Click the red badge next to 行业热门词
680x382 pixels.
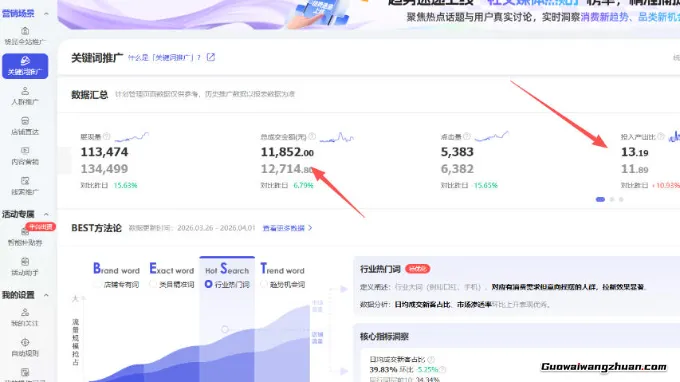coord(417,269)
